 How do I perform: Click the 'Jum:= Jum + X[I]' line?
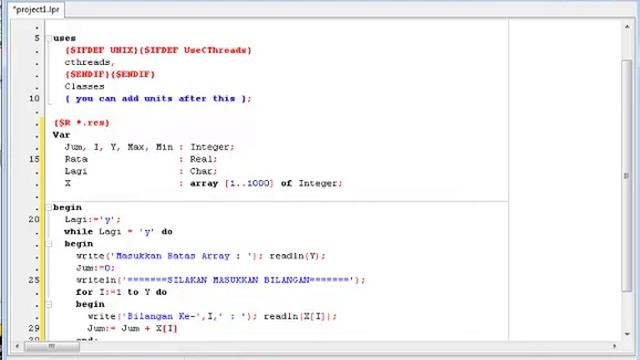(x=133, y=329)
